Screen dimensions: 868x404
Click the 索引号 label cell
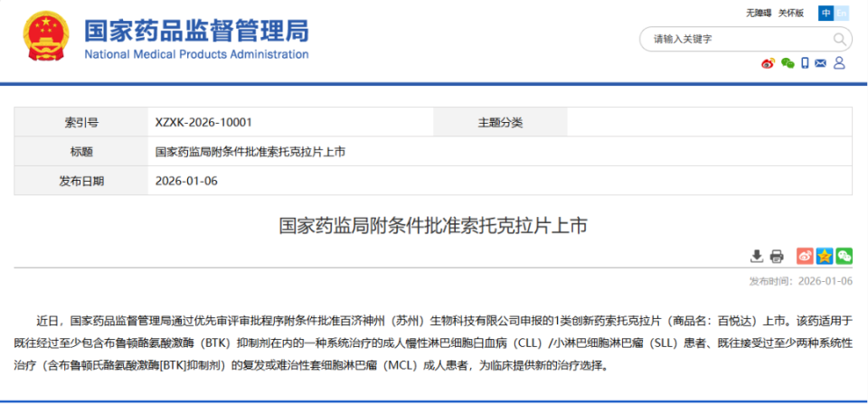click(81, 122)
